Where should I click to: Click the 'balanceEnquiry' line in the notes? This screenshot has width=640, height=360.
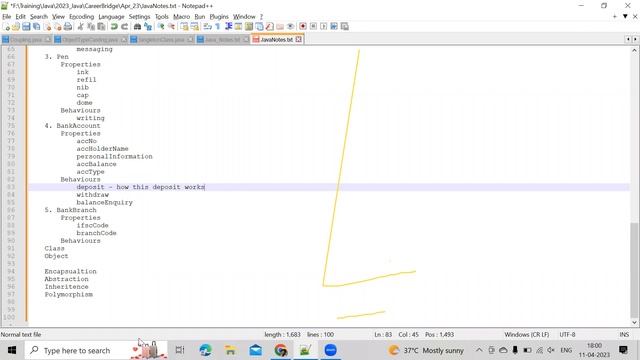pyautogui.click(x=104, y=202)
